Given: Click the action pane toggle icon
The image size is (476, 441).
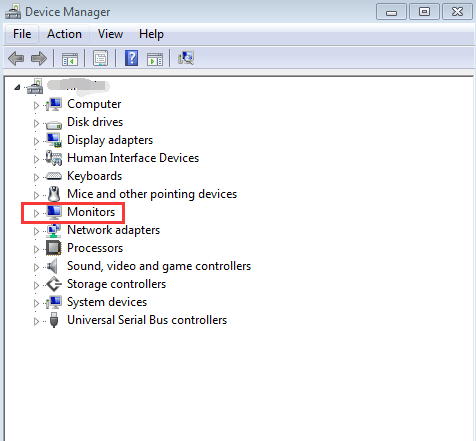Looking at the screenshot, I should [155, 59].
